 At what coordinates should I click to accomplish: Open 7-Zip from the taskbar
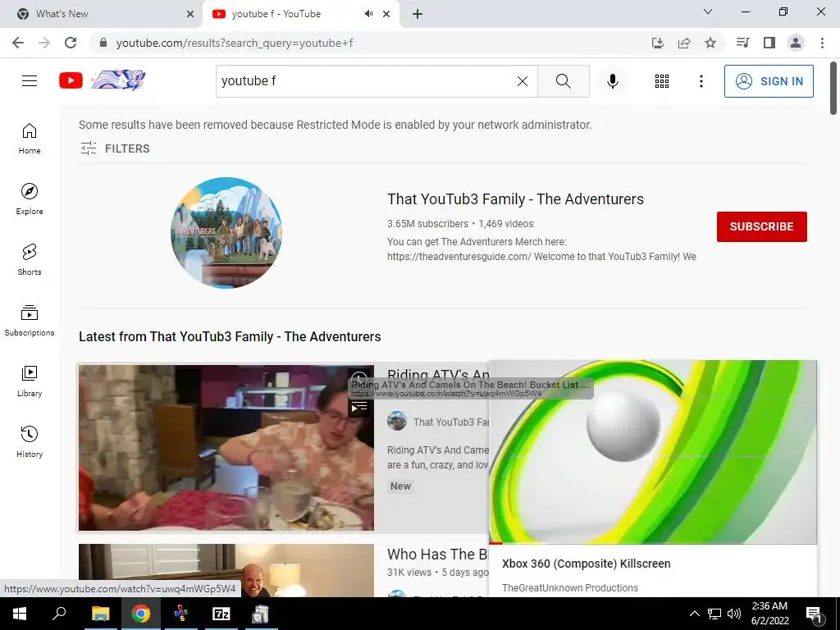[221, 614]
